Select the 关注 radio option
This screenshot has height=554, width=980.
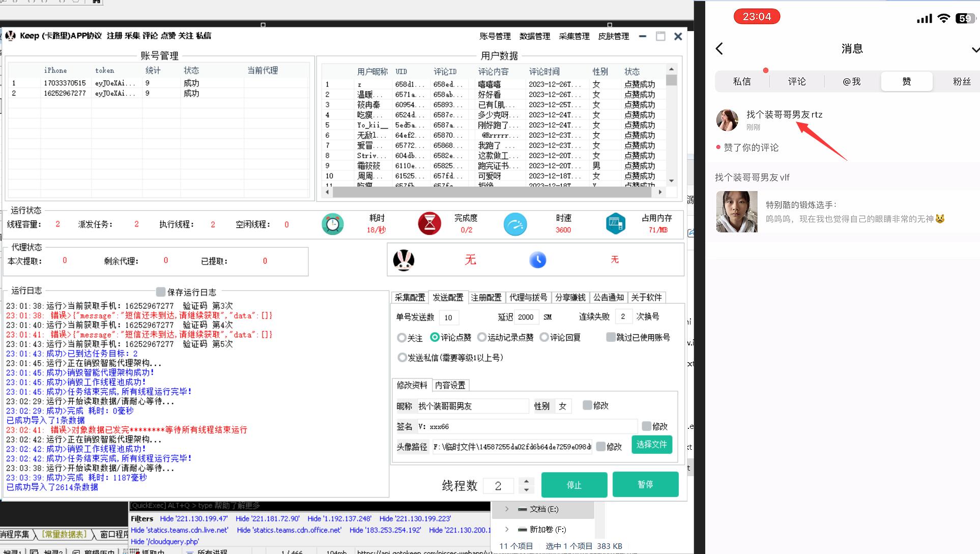pos(402,338)
